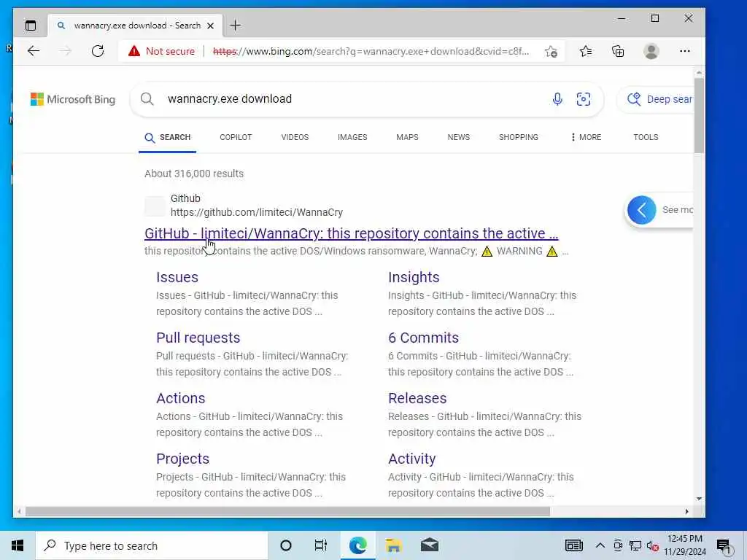Open the 6 Commits sublink
Image resolution: width=747 pixels, height=560 pixels.
[x=423, y=338]
